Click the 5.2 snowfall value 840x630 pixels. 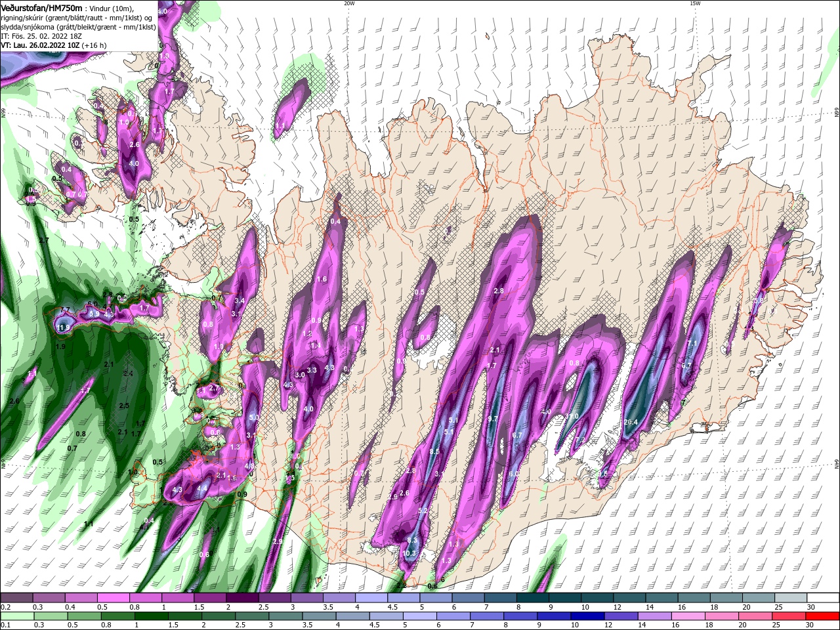click(x=423, y=511)
